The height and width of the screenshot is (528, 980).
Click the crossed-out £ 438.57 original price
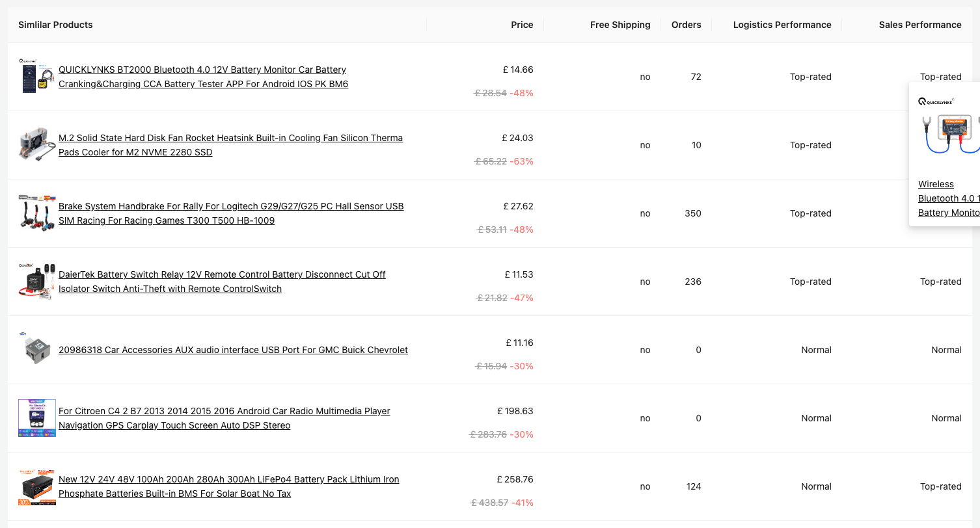(x=488, y=503)
